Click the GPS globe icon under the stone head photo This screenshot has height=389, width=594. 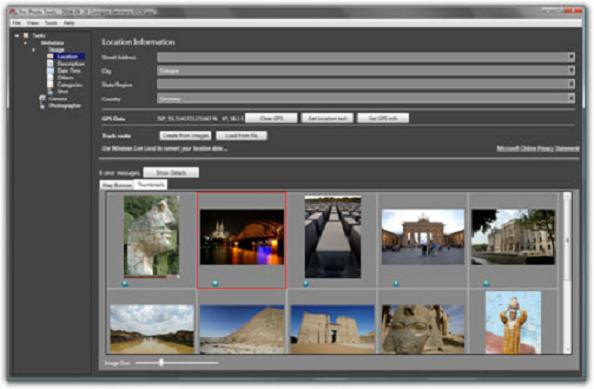[x=125, y=283]
